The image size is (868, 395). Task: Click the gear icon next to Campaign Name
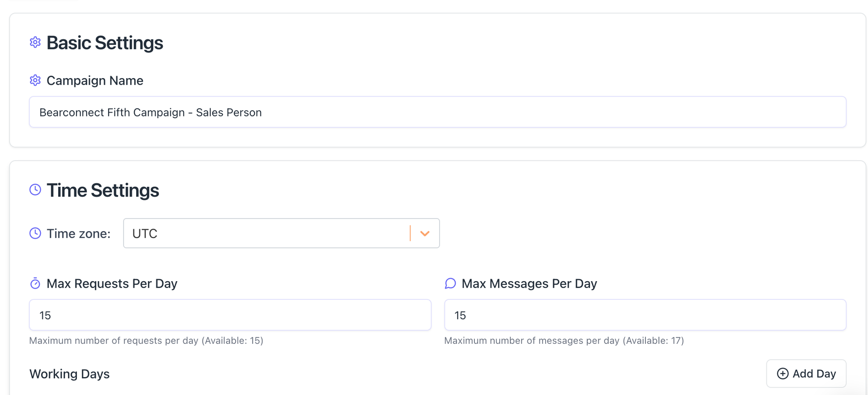click(x=35, y=80)
